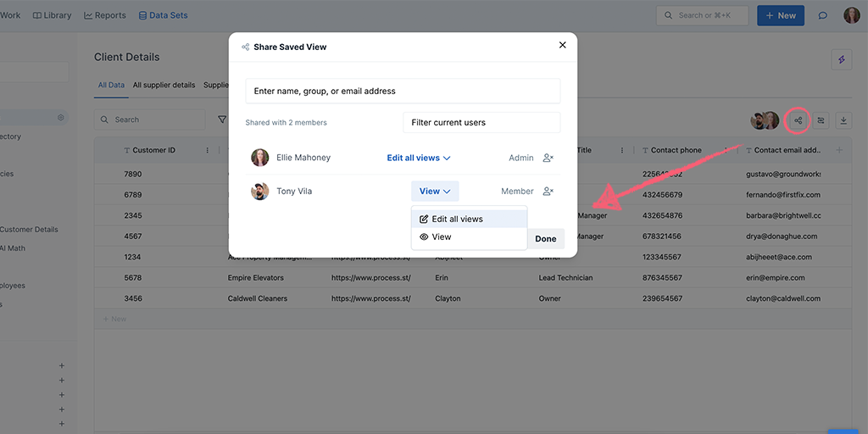Add a new column with the plus icon
Image resolution: width=868 pixels, height=434 pixels.
pos(839,150)
